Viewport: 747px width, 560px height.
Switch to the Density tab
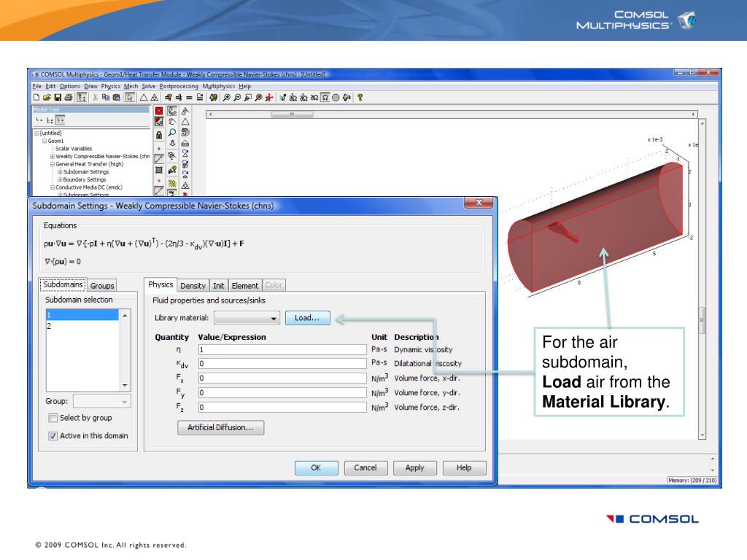[x=193, y=286]
